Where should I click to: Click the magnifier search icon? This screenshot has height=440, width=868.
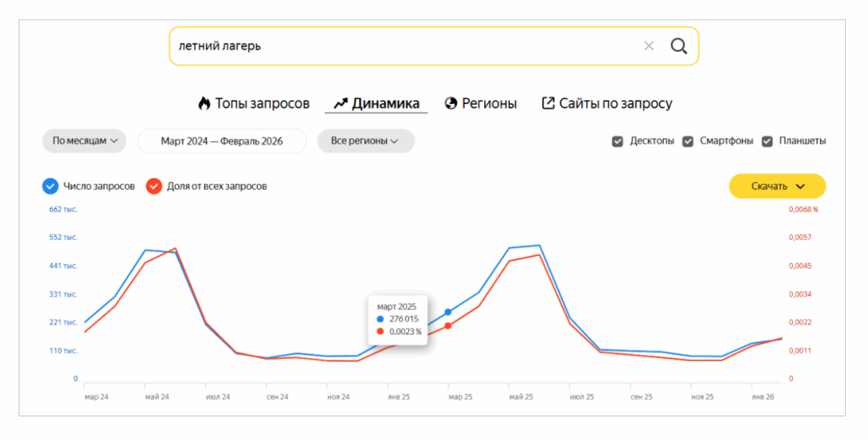coord(678,47)
